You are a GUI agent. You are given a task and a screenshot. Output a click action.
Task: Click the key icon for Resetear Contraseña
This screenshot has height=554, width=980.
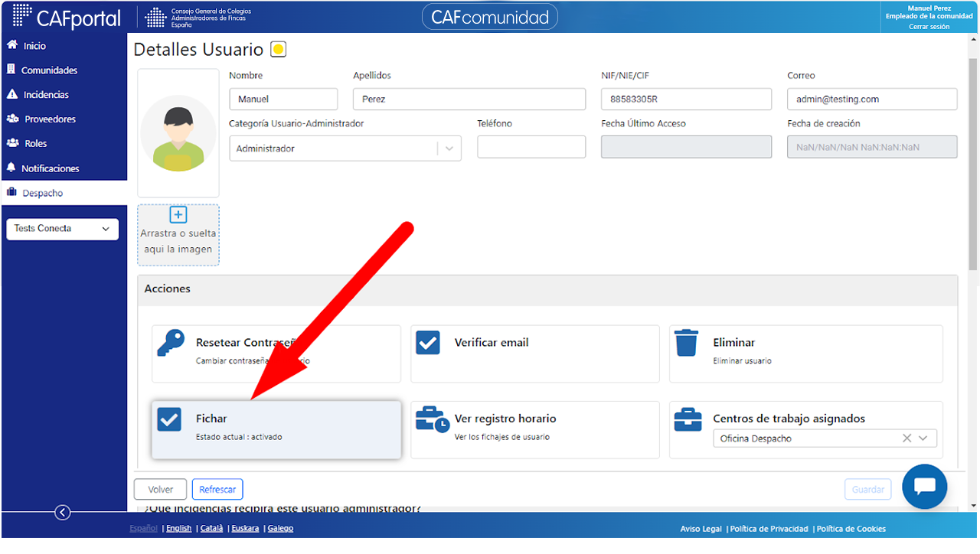click(x=171, y=343)
